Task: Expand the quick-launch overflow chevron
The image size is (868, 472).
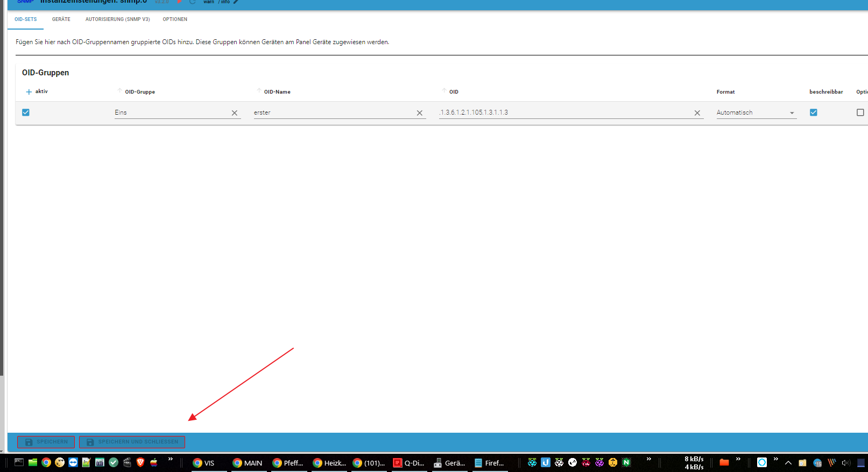Action: point(171,459)
